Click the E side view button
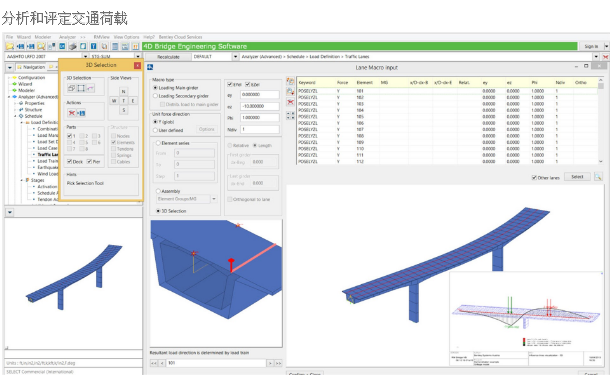Image resolution: width=610 pixels, height=377 pixels. tap(133, 101)
